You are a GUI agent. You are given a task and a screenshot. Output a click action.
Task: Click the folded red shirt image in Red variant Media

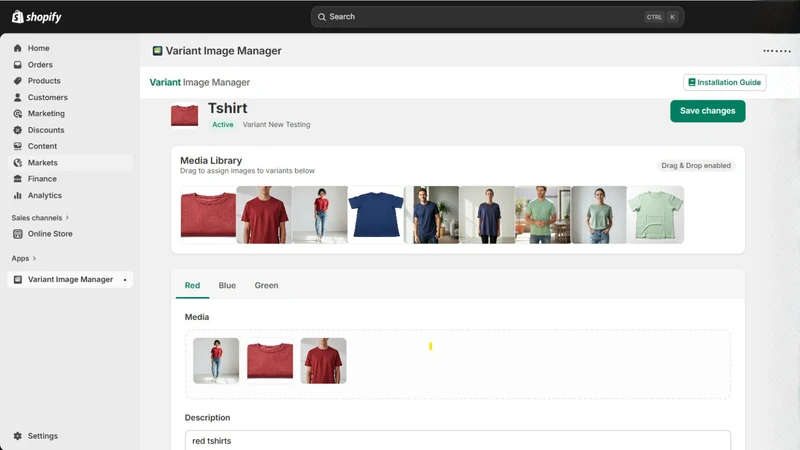click(x=270, y=361)
